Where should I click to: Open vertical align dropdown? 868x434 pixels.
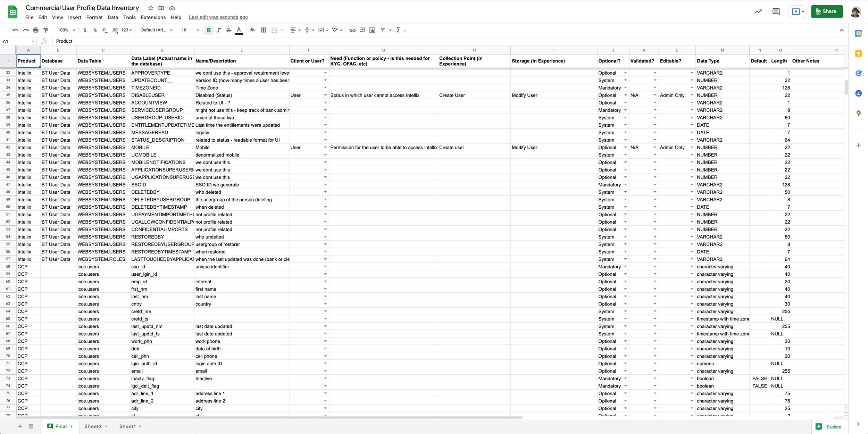point(309,30)
